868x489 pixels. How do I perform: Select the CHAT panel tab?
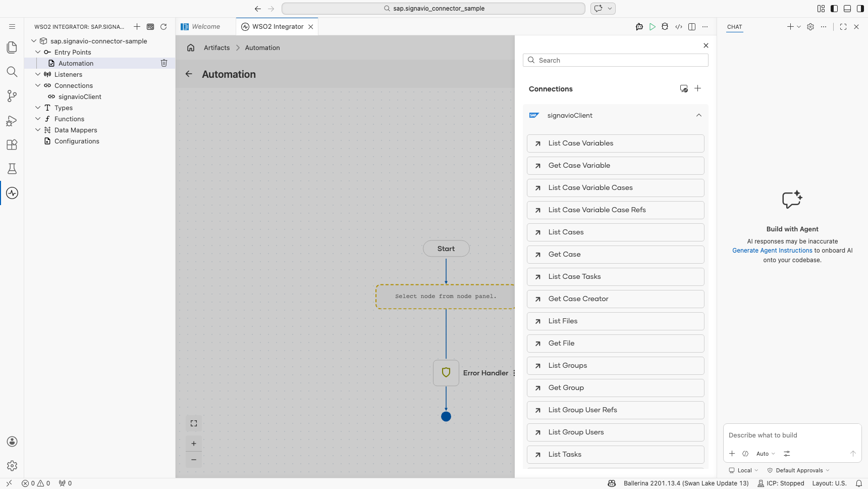tap(735, 27)
